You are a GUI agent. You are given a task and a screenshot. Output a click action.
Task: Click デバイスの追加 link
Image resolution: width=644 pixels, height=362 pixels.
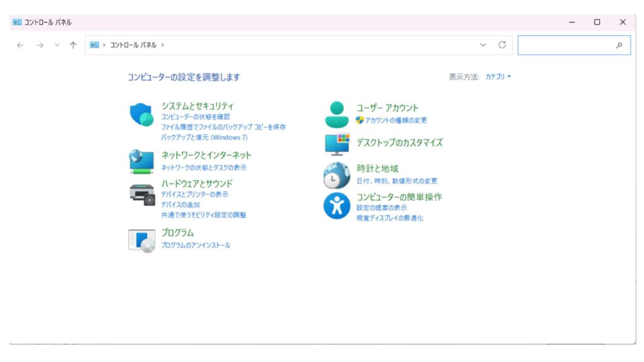tap(180, 205)
